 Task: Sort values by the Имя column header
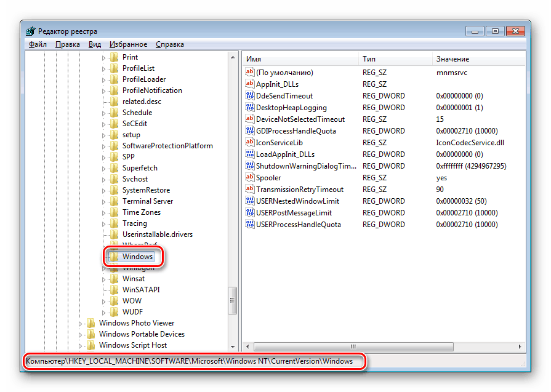(x=300, y=59)
